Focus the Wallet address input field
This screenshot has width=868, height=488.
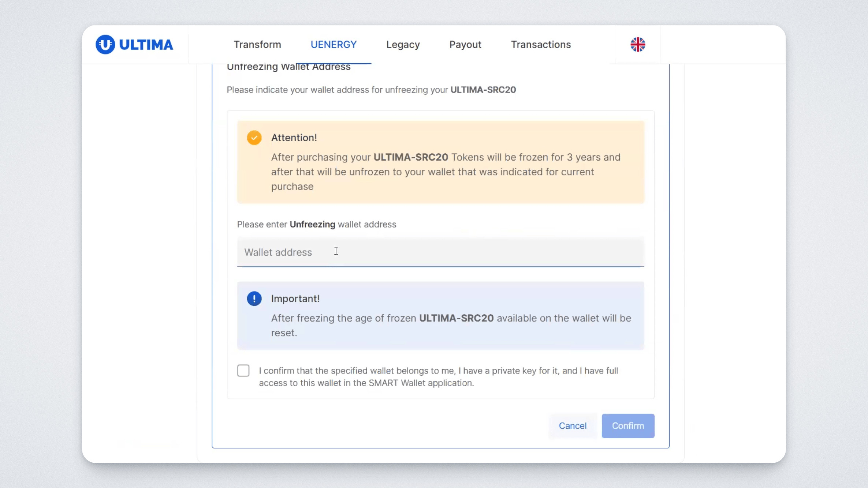440,252
